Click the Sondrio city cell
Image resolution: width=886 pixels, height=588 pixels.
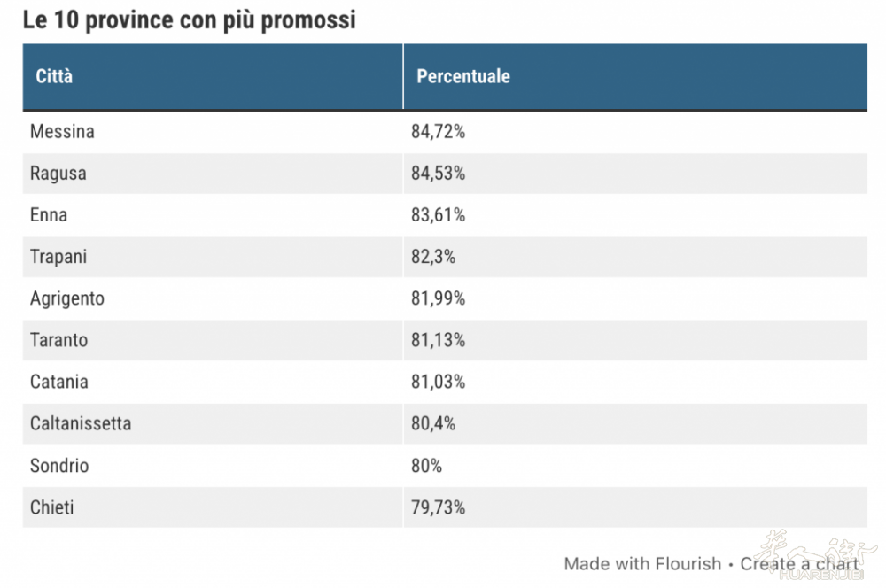[59, 465]
